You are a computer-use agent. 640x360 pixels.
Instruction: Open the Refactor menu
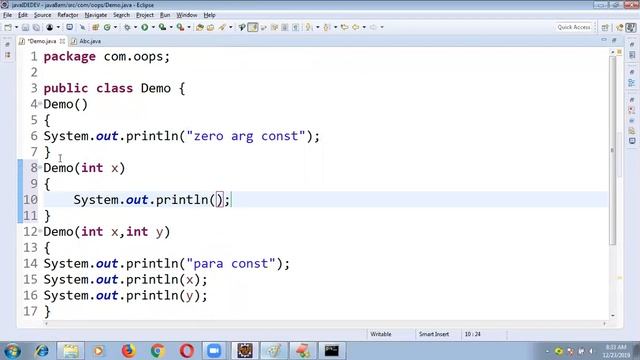68,15
